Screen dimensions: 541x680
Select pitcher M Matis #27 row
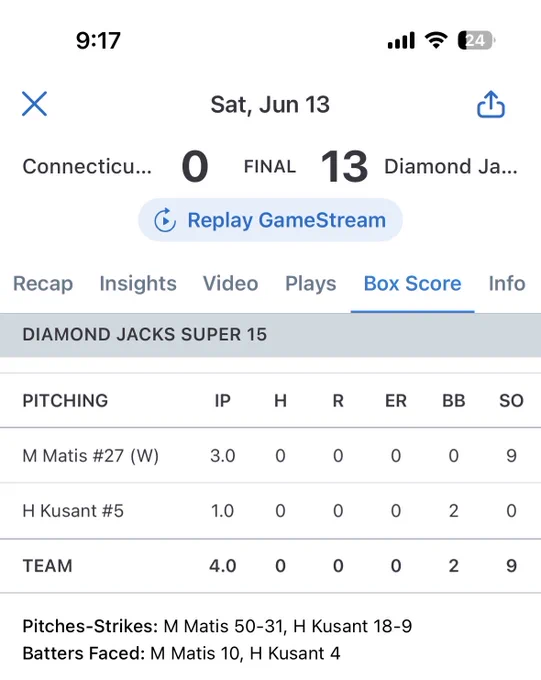pyautogui.click(x=270, y=455)
